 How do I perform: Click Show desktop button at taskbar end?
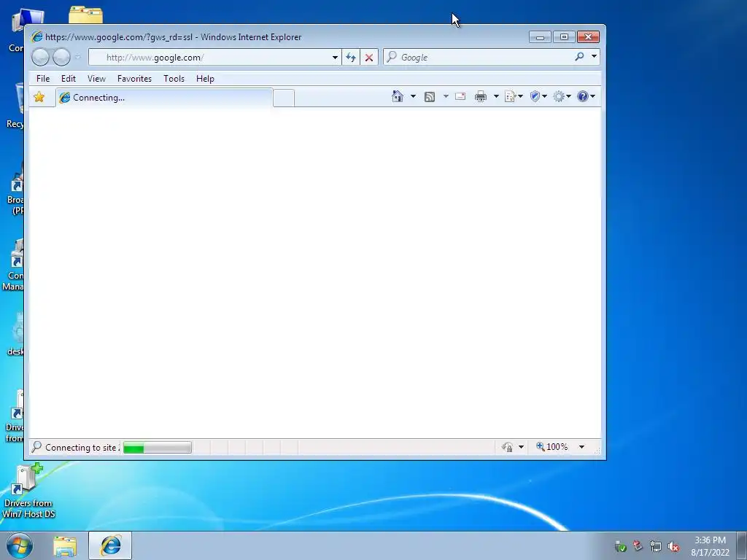(x=742, y=545)
